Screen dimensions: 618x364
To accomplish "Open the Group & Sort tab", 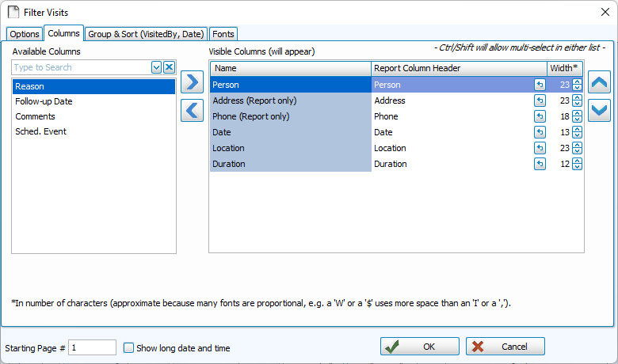I will click(x=146, y=34).
